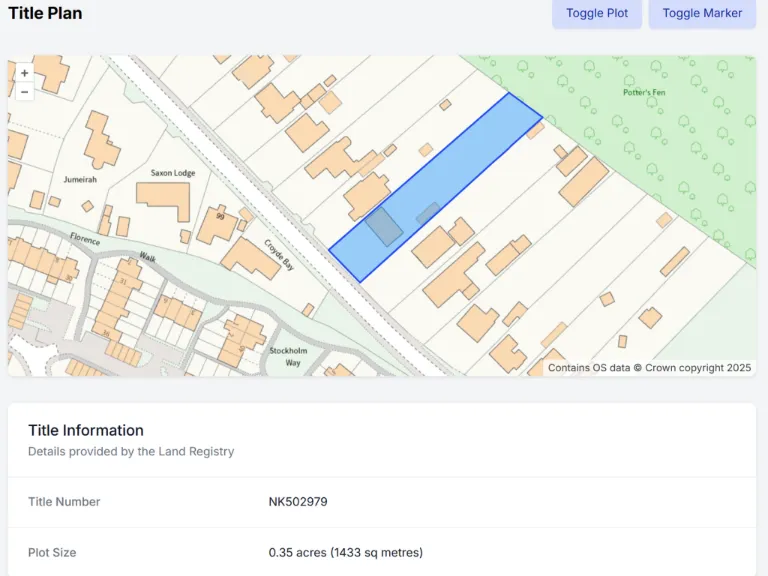Toggle Marker visibility on the map
Viewport: 768px width, 576px height.
[702, 13]
